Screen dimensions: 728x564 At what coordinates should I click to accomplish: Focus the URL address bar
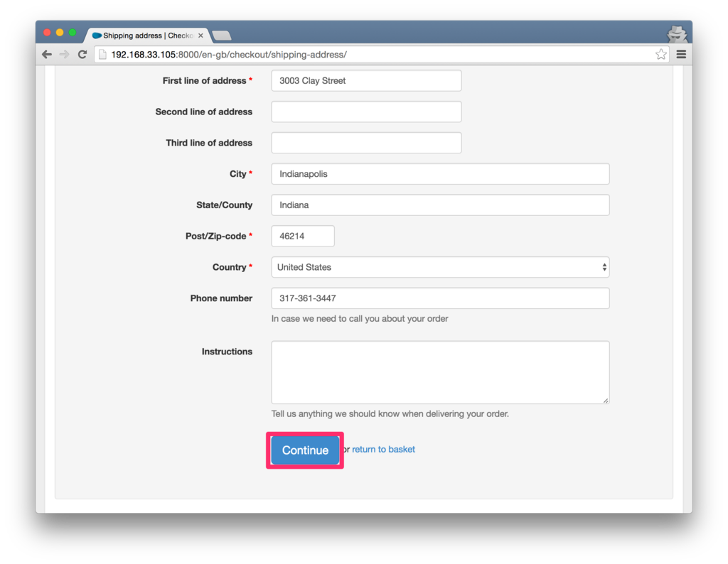click(381, 54)
